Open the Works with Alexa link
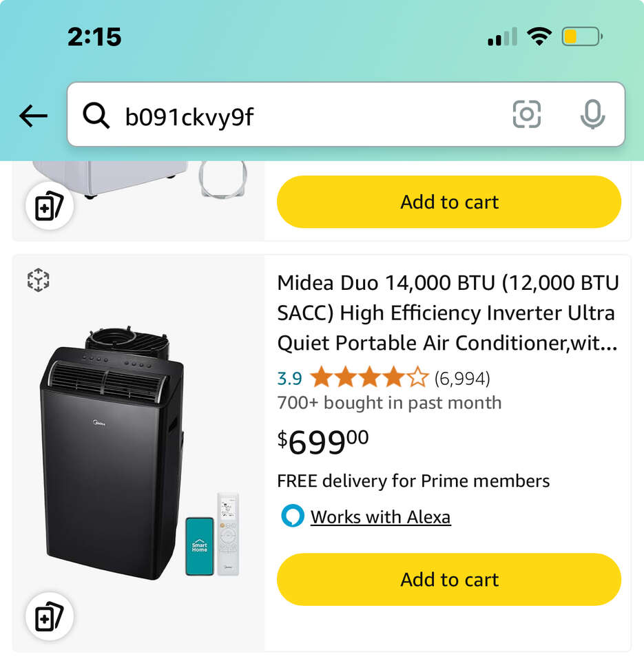 pyautogui.click(x=380, y=517)
